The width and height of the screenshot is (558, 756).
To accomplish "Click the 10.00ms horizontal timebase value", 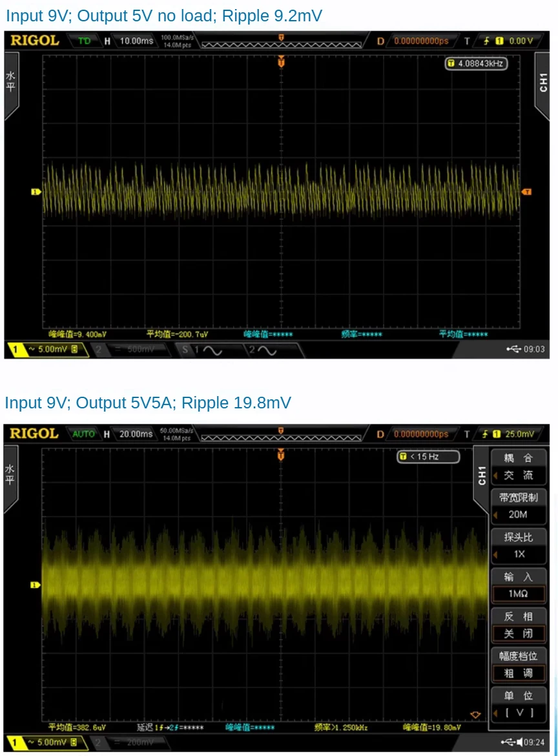I will click(x=136, y=41).
